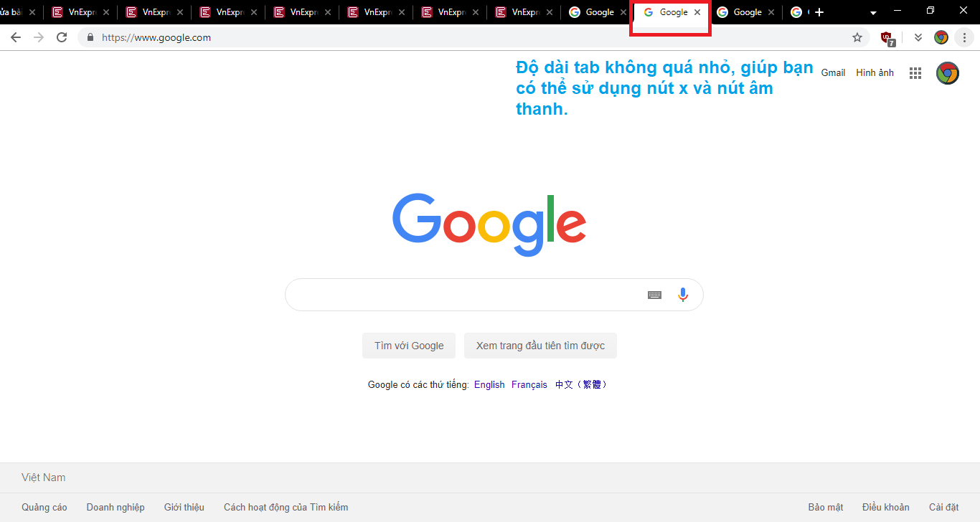
Task: Open the Doanh nghiệp footer link
Action: [x=116, y=507]
